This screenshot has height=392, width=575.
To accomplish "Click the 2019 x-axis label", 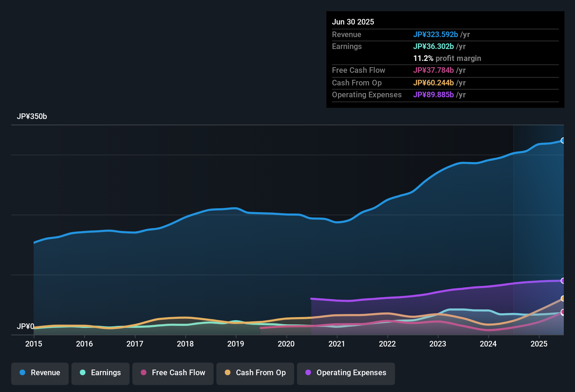I will [236, 344].
